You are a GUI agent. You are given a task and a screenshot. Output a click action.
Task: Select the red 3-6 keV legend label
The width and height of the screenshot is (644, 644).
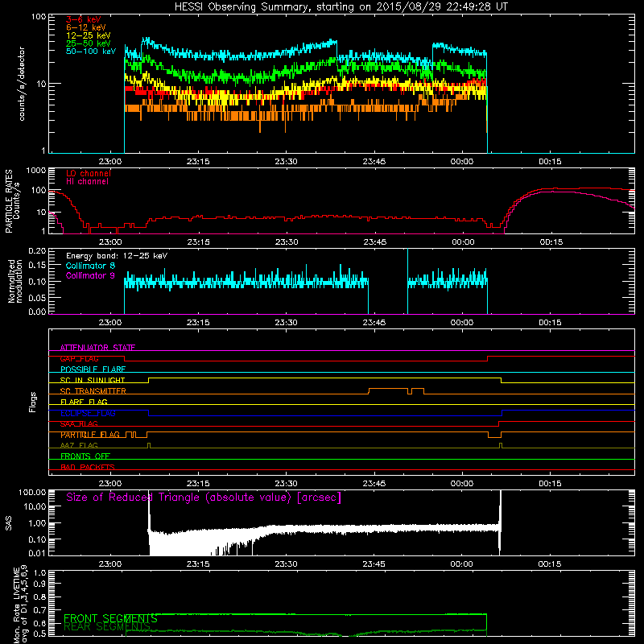[x=83, y=19]
